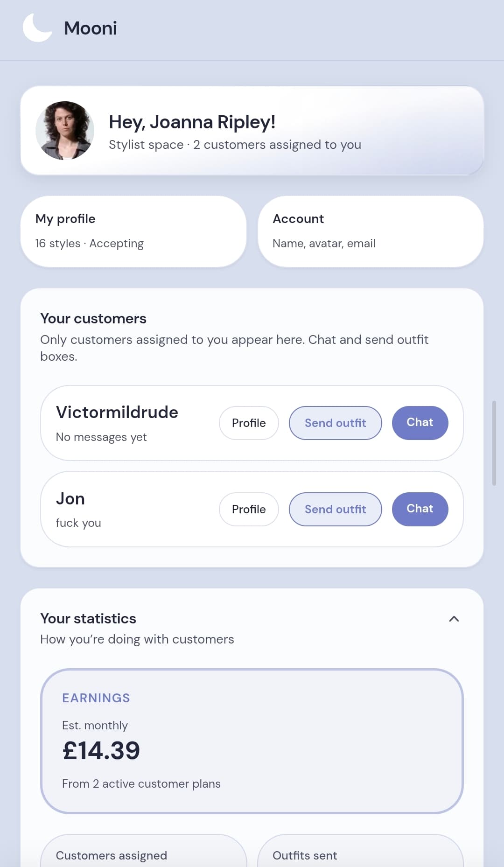Click the Your statistics heading

pos(88,619)
